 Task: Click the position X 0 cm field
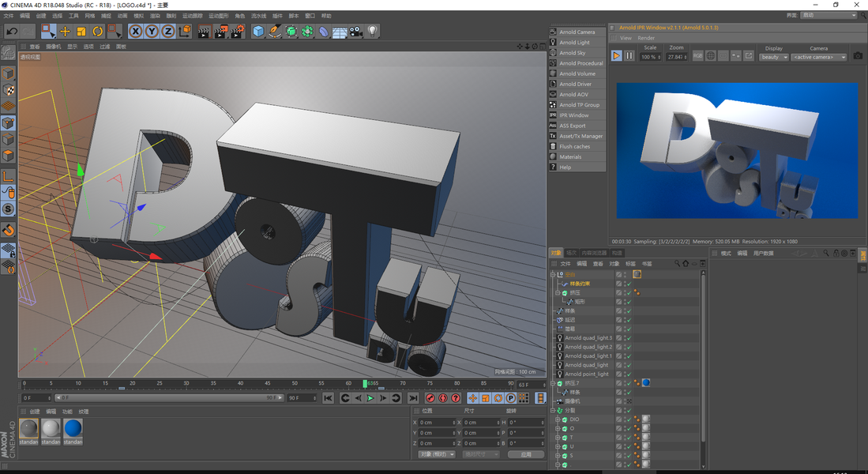coord(437,423)
